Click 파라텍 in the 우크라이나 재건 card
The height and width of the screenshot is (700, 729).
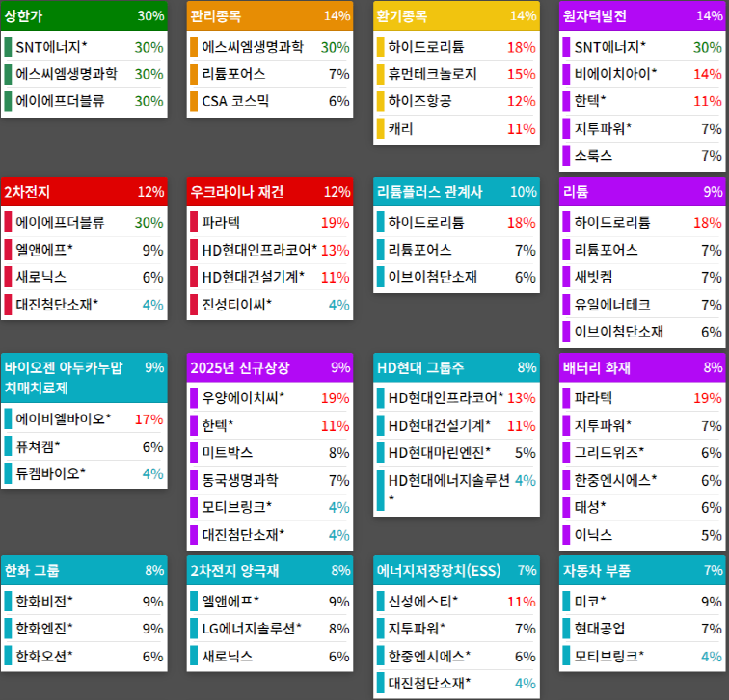(270, 222)
